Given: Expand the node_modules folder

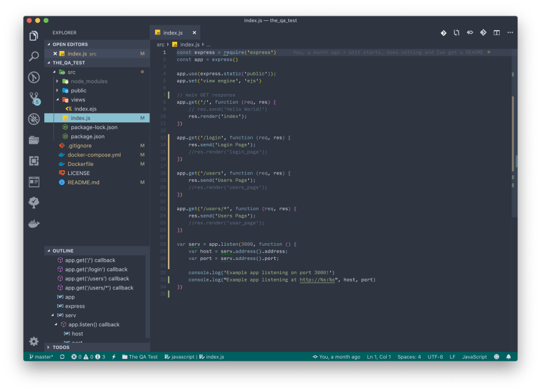Looking at the screenshot, I should point(57,81).
